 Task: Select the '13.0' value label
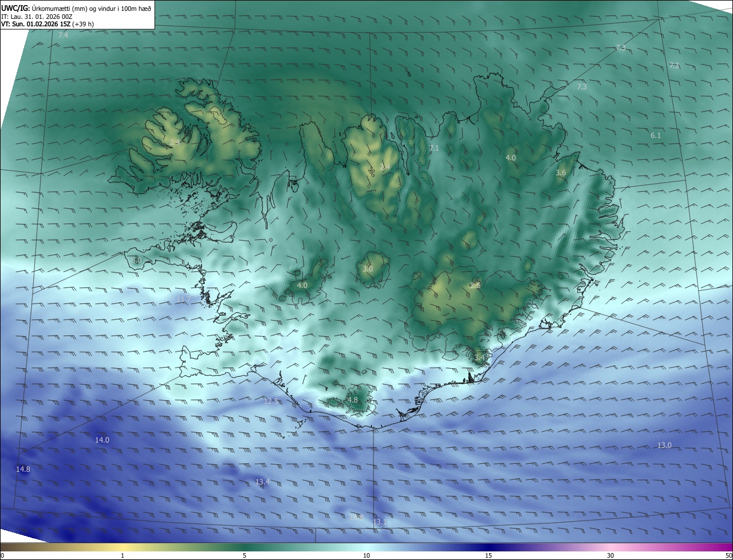point(664,445)
